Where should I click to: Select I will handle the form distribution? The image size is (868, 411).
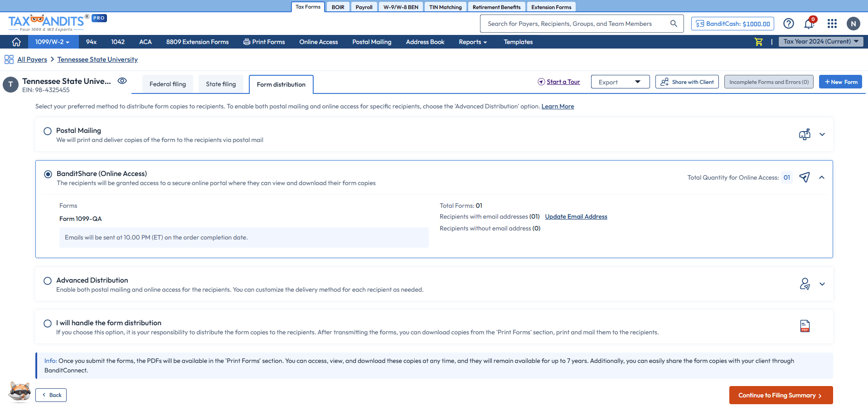click(x=48, y=323)
